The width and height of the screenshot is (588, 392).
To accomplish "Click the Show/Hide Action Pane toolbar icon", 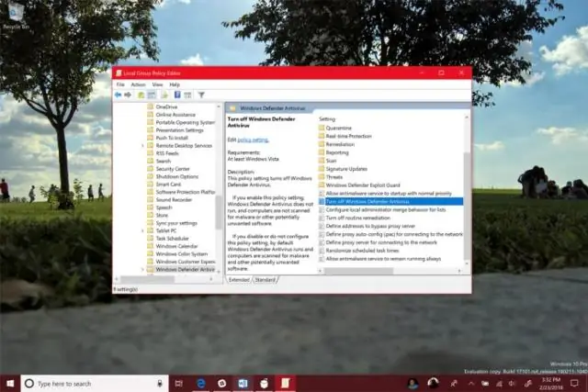I will tap(187, 95).
